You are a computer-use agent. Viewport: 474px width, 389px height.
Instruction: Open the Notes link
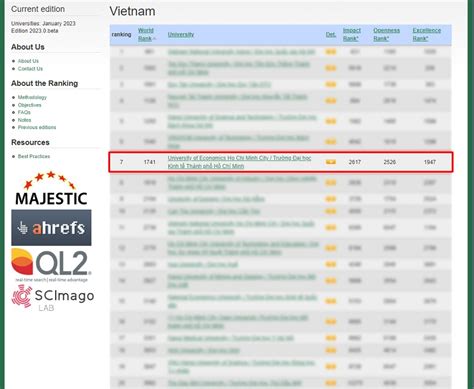pos(25,120)
